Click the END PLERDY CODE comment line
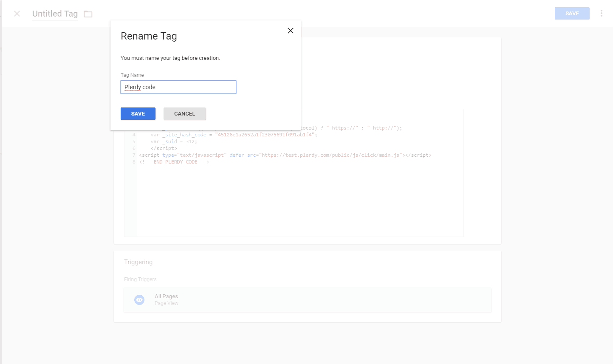Viewport: 613px width, 364px height. [174, 162]
